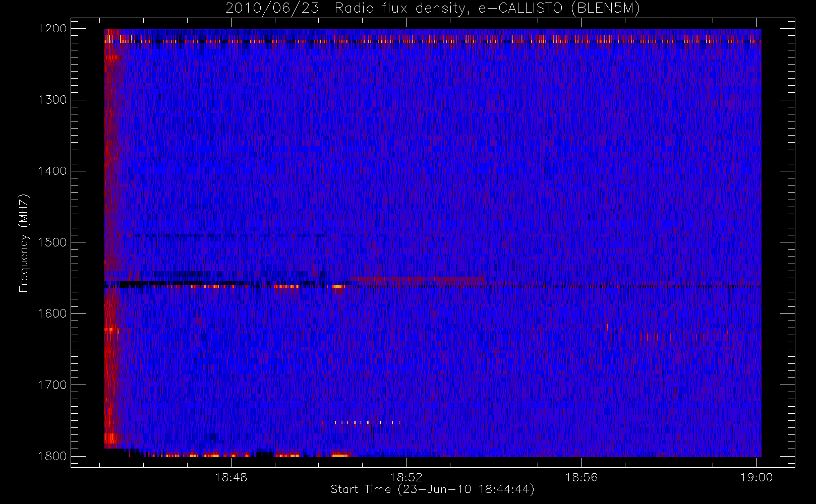The image size is (816, 504).
Task: Click the 1300 frequency tick label
Action: (52, 100)
